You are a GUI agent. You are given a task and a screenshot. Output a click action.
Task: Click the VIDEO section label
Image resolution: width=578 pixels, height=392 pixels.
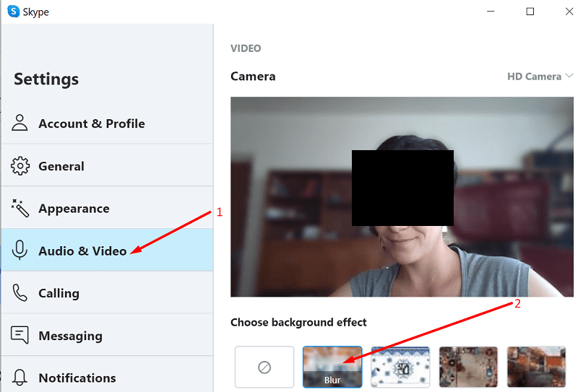click(246, 48)
